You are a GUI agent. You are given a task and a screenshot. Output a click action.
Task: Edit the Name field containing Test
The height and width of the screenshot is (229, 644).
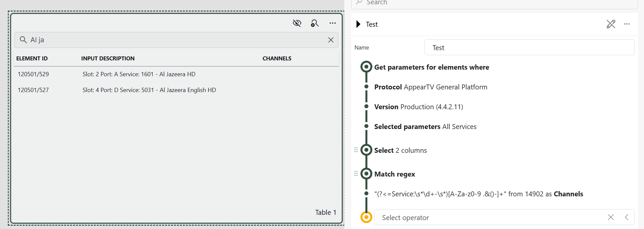click(529, 48)
